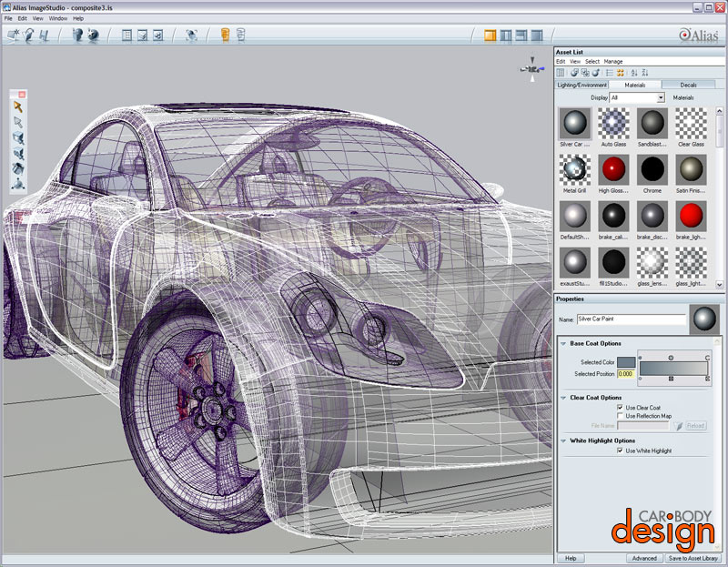Click the Save to Asset Library button
Screen dimensions: 728x567
point(692,558)
